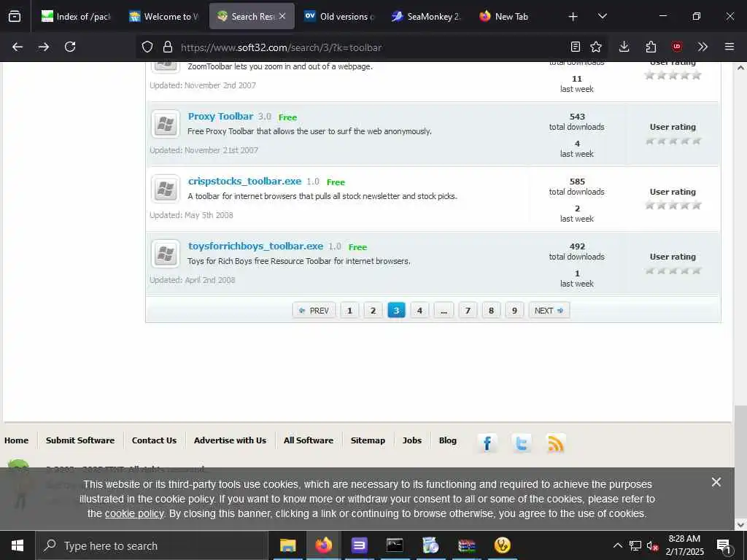Click the toysforrichboys_toolbar.exe program icon
The image size is (747, 560).
[x=166, y=254]
